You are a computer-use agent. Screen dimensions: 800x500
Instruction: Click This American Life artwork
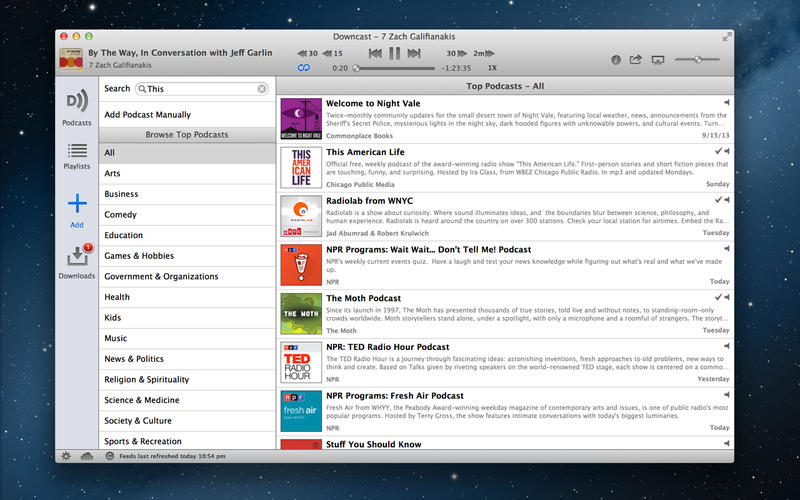coord(301,168)
